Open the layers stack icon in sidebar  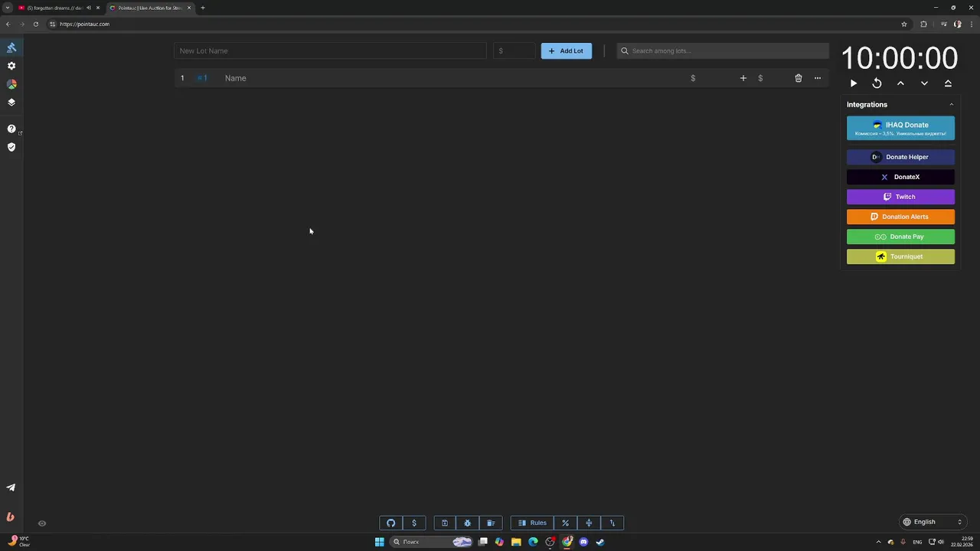coord(11,102)
